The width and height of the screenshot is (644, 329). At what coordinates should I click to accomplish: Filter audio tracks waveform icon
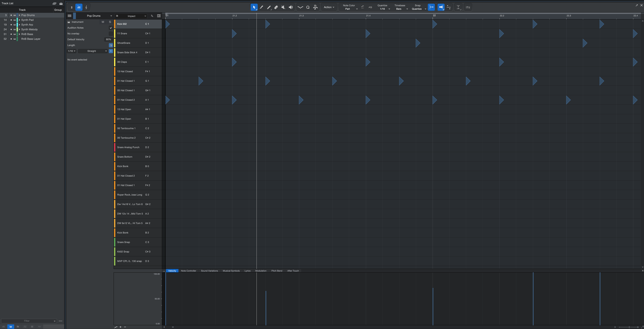(3, 327)
